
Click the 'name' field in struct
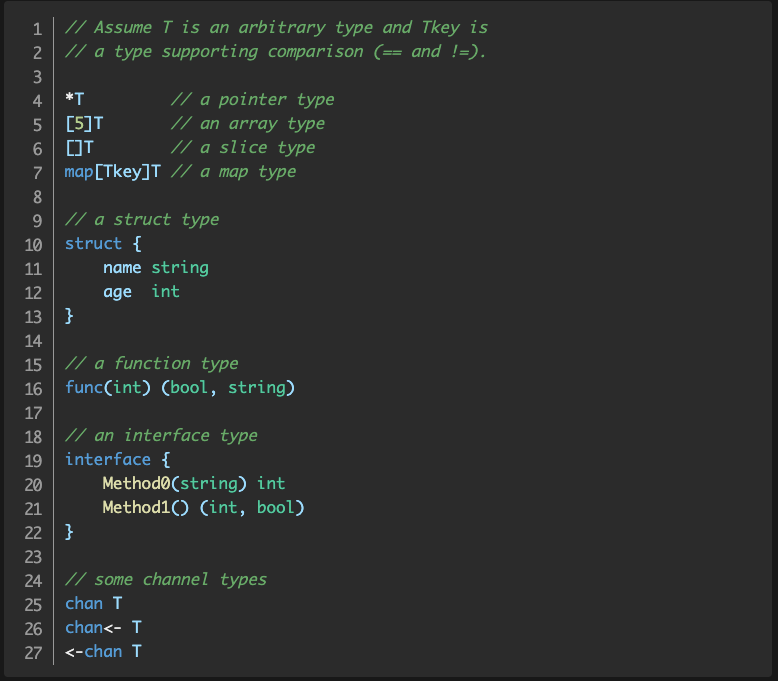coord(122,268)
